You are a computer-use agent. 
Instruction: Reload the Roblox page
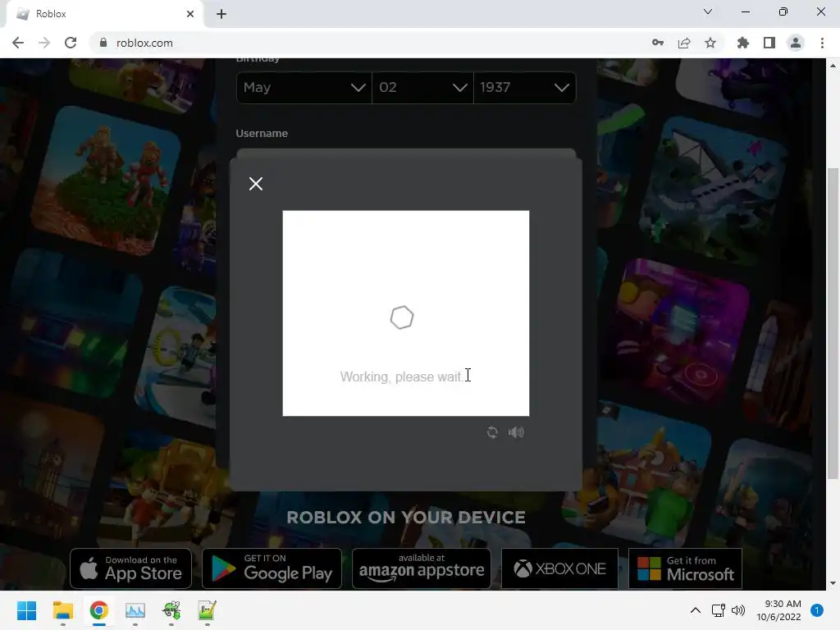[71, 43]
